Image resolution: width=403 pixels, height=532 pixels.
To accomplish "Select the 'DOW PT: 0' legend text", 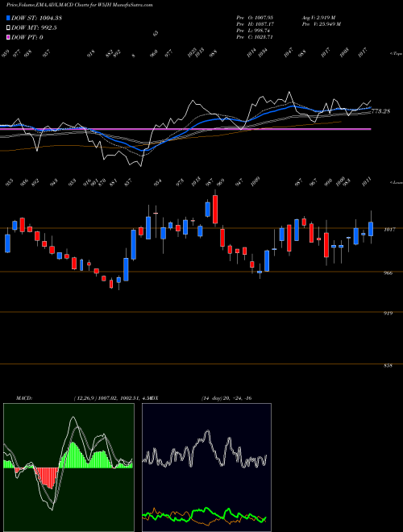I will tap(27, 37).
